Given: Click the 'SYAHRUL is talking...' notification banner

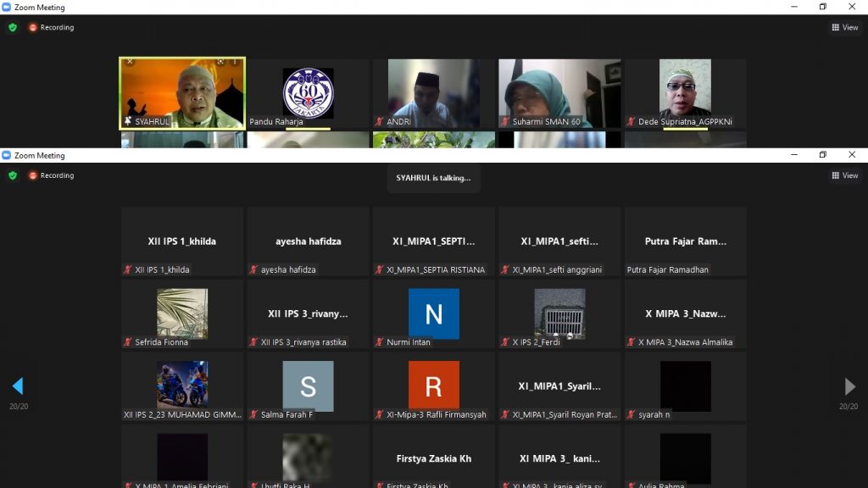Looking at the screenshot, I should tap(433, 178).
